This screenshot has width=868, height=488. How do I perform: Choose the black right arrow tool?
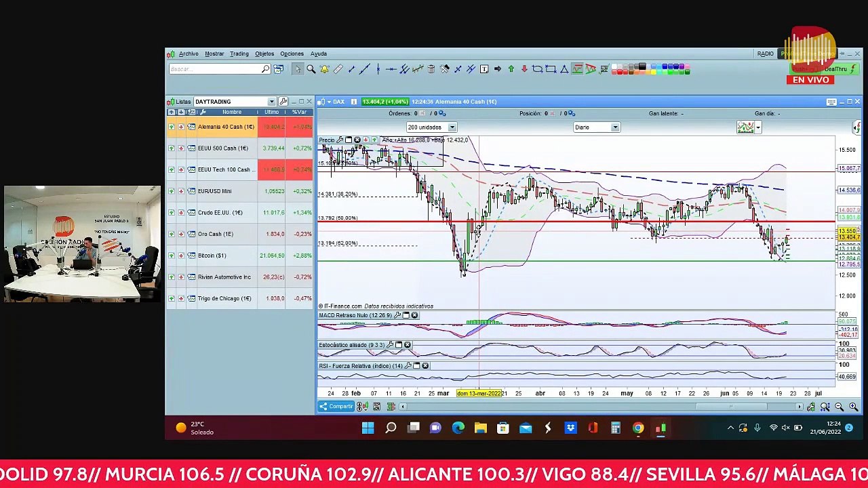pos(498,69)
